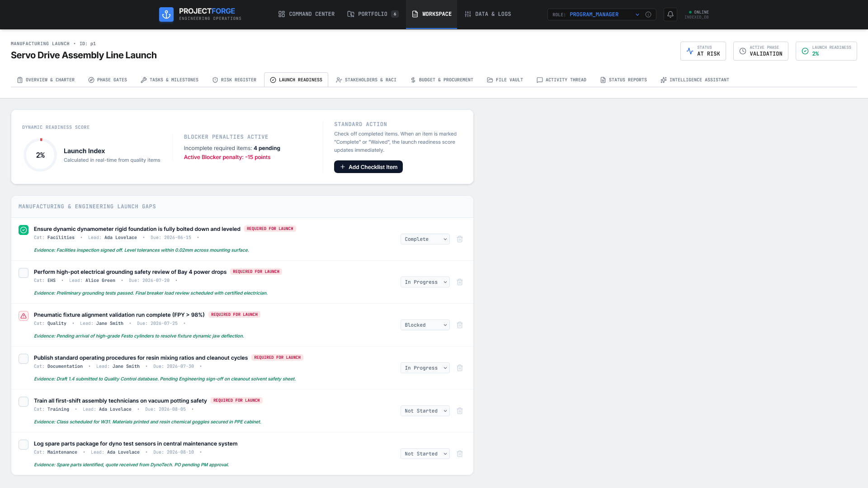Click 'Incomplete required items: 4 pending' text
The height and width of the screenshot is (488, 868).
pos(232,148)
